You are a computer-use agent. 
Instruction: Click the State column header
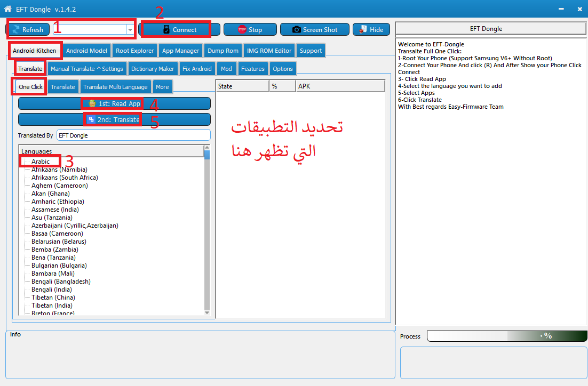[242, 86]
